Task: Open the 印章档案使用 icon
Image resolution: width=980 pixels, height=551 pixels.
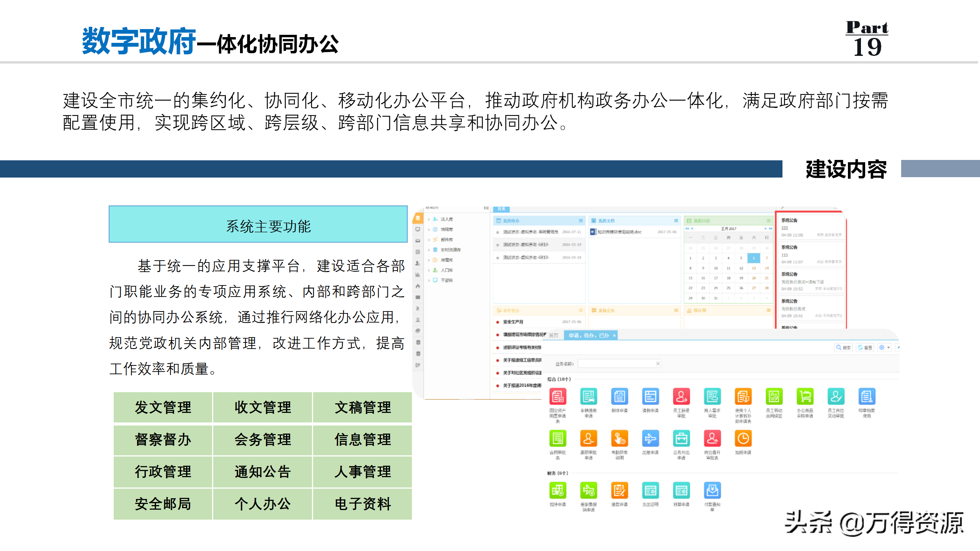Action: pyautogui.click(x=867, y=396)
